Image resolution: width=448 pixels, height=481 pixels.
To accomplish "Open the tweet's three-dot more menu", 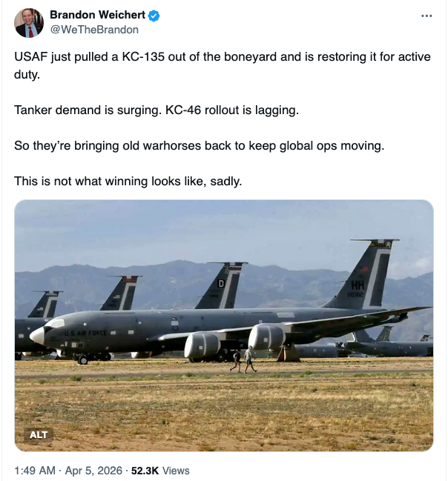I will tap(426, 16).
